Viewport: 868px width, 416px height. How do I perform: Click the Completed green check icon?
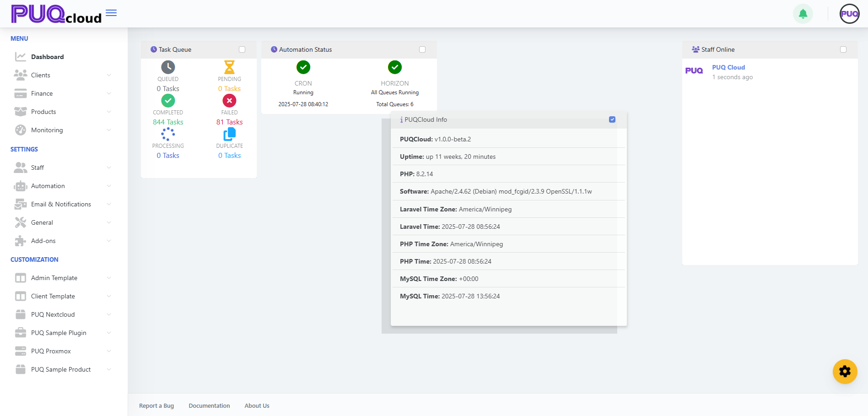(x=168, y=101)
